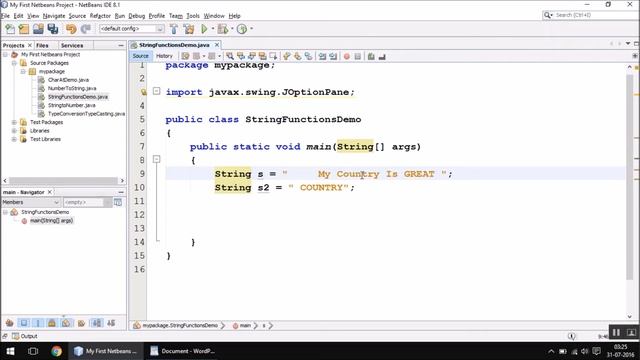This screenshot has height=360, width=640.
Task: Click the Projects panel horizontal scrollbar
Action: click(63, 180)
